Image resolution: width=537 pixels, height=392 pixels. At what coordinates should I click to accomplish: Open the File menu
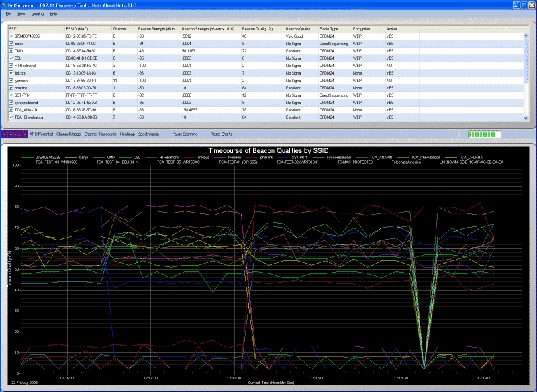[x=9, y=13]
